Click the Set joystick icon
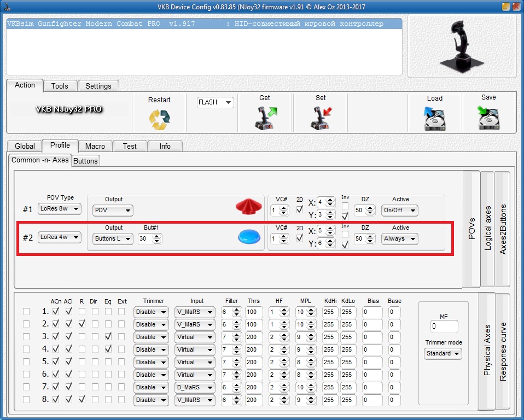 coord(321,118)
